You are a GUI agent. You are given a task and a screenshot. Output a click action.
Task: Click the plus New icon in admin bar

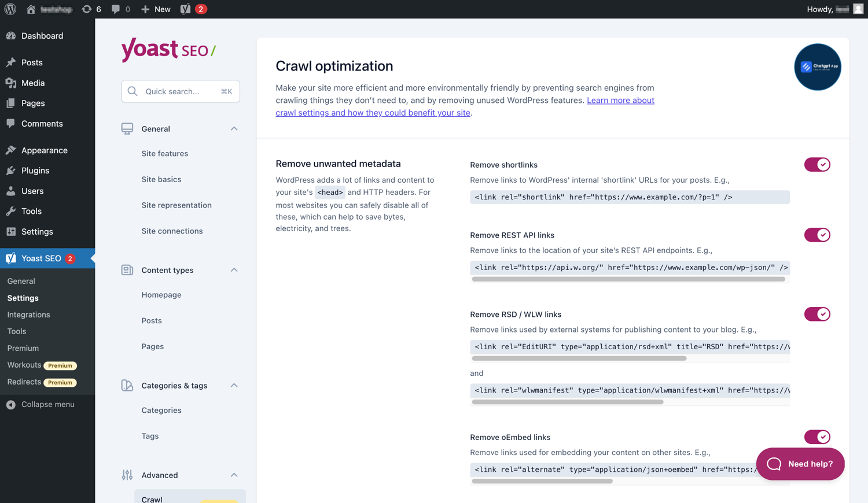pos(145,9)
